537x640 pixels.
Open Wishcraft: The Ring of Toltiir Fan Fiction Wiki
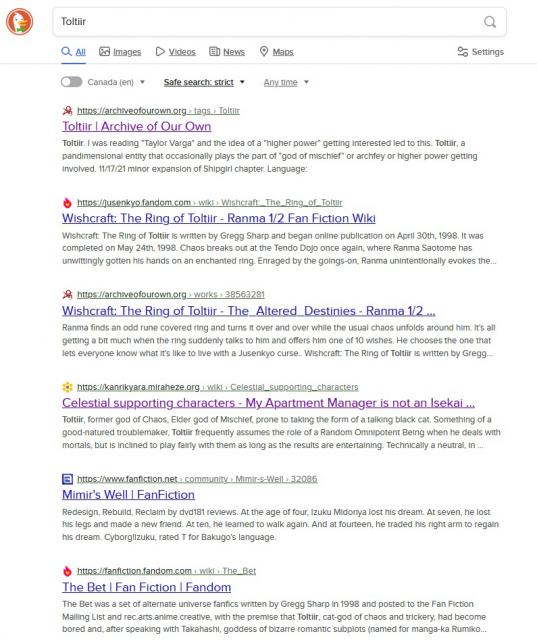219,218
